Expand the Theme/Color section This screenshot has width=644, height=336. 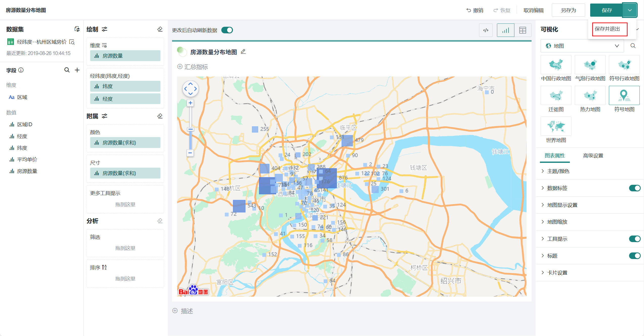click(558, 171)
